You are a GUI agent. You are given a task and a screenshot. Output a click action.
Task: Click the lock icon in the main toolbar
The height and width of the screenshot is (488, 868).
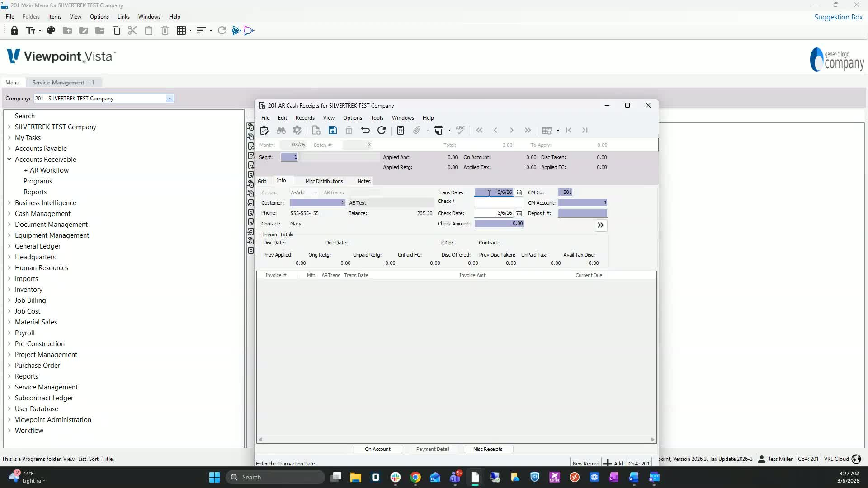14,31
